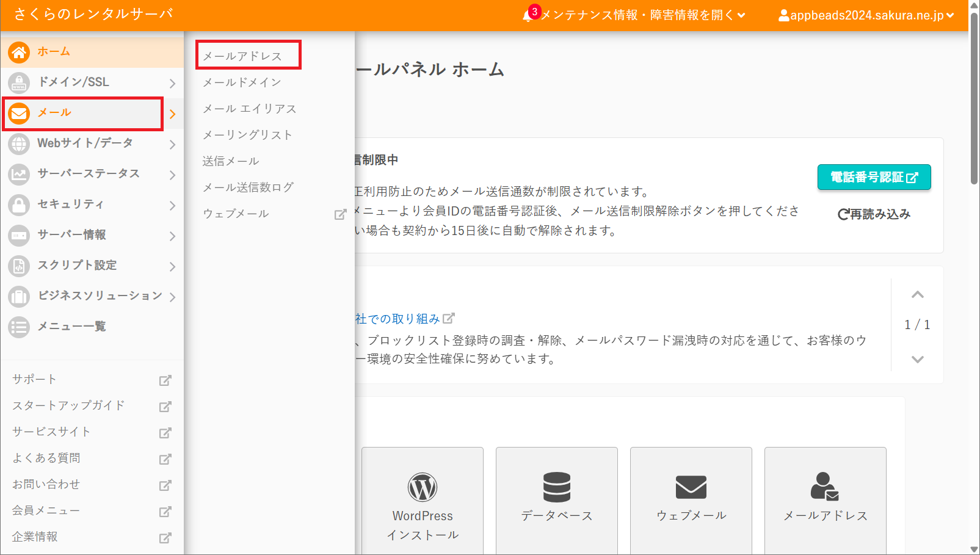Click the Server Status chart icon
980x555 pixels.
(x=19, y=175)
